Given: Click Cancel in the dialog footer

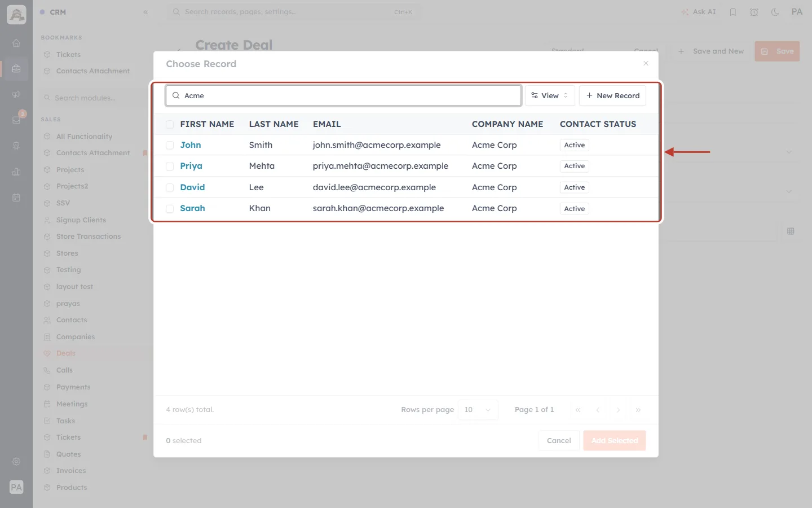Looking at the screenshot, I should tap(559, 441).
